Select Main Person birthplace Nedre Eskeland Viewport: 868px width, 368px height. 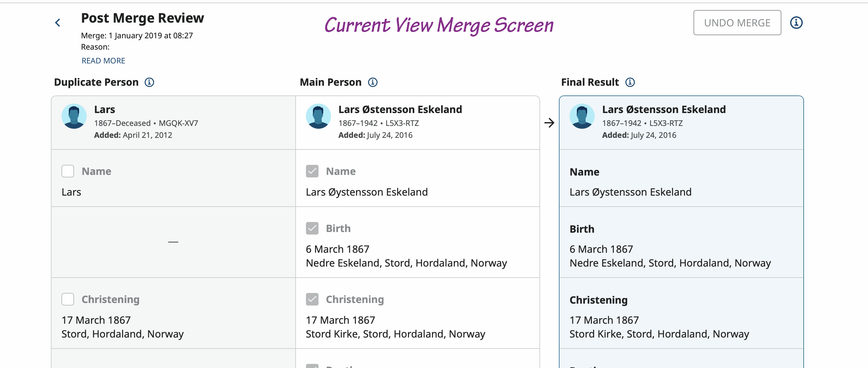point(343,263)
